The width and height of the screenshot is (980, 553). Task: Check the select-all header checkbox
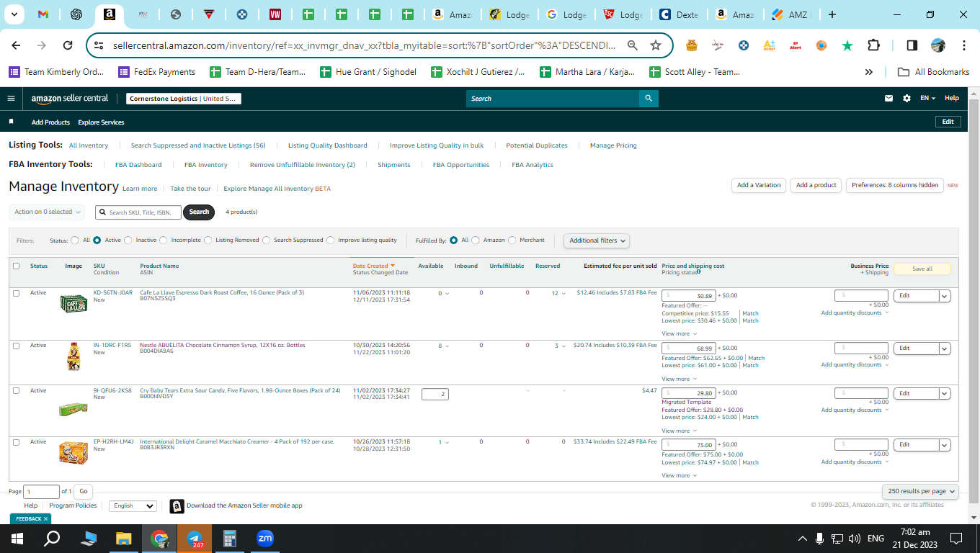click(17, 266)
